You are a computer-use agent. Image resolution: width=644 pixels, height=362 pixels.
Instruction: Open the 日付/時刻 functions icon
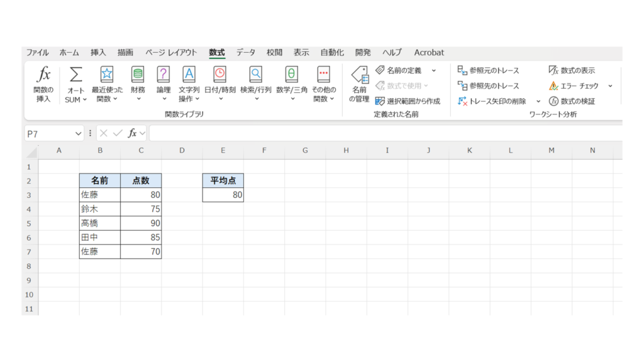[219, 75]
